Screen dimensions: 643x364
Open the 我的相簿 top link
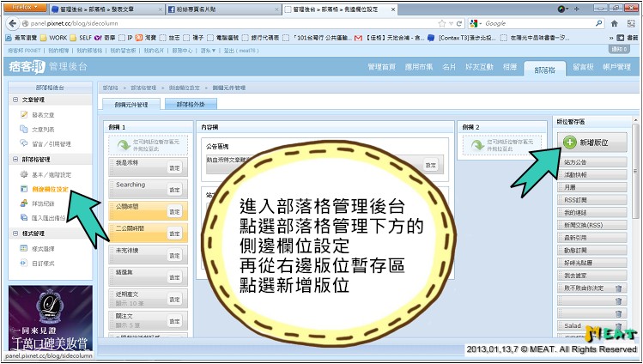[58, 51]
